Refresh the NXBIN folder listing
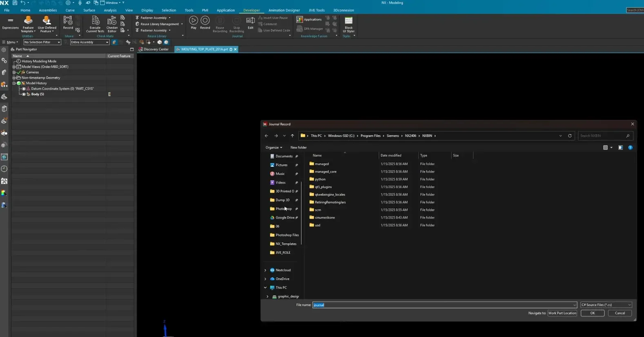644x337 pixels. (x=570, y=136)
